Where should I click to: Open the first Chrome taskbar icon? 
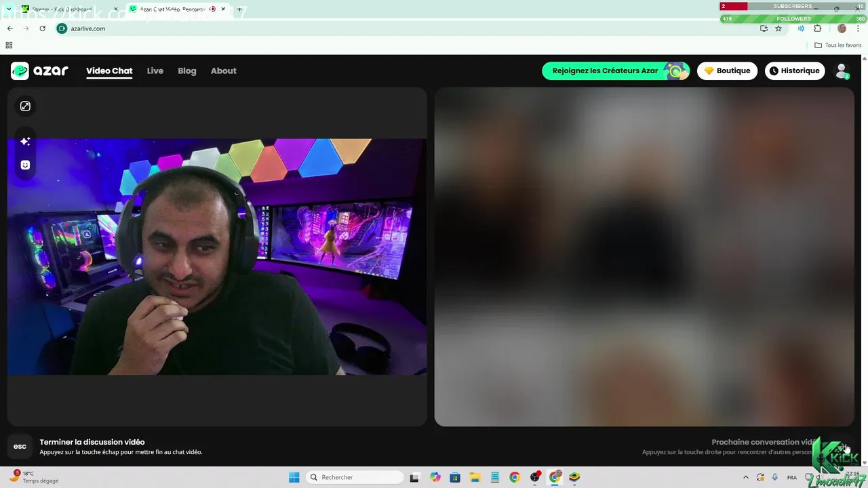tap(515, 477)
